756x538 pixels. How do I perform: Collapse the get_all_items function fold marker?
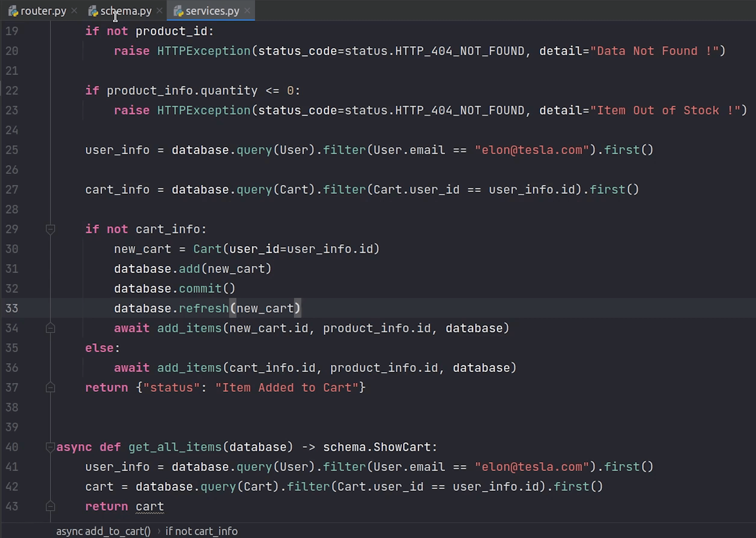click(50, 447)
